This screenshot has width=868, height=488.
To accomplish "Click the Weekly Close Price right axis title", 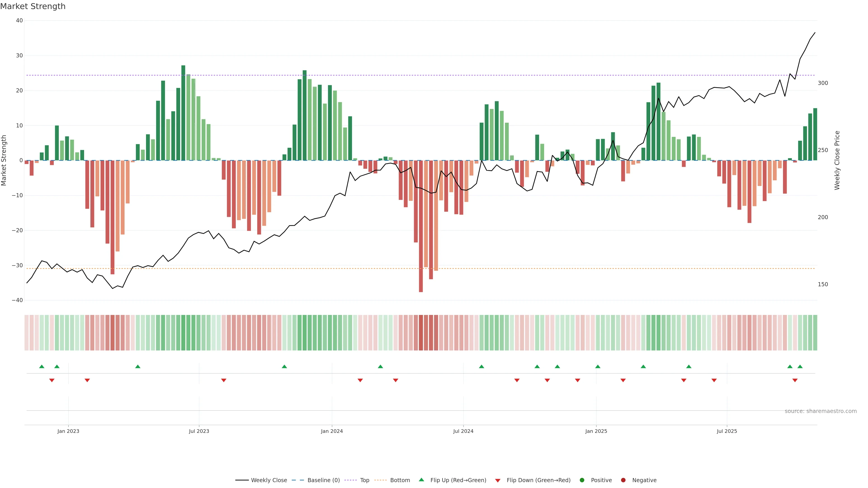I will (x=837, y=160).
